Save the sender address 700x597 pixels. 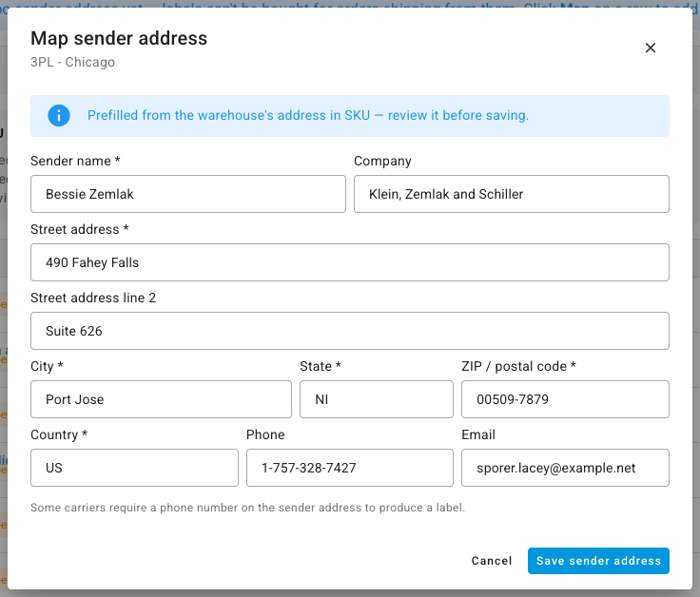[598, 561]
